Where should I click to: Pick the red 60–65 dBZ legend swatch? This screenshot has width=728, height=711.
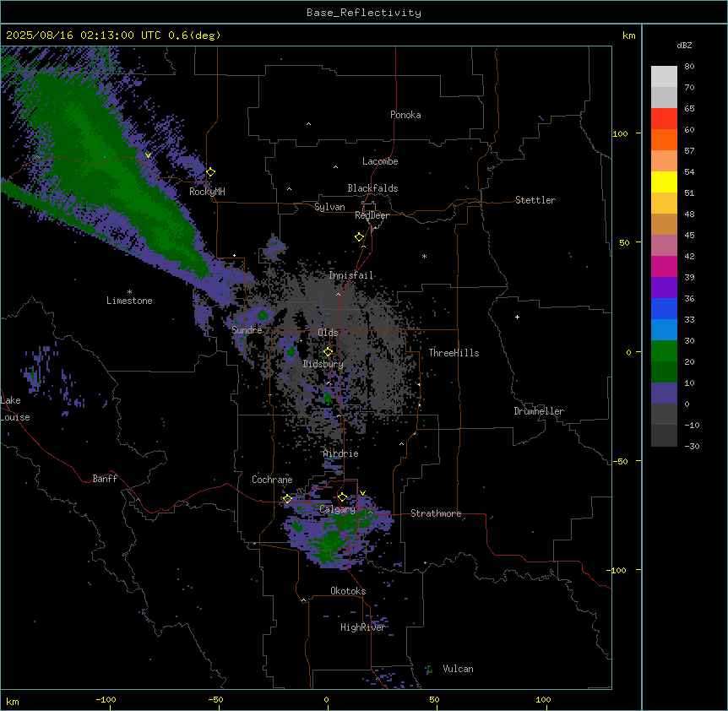(664, 119)
